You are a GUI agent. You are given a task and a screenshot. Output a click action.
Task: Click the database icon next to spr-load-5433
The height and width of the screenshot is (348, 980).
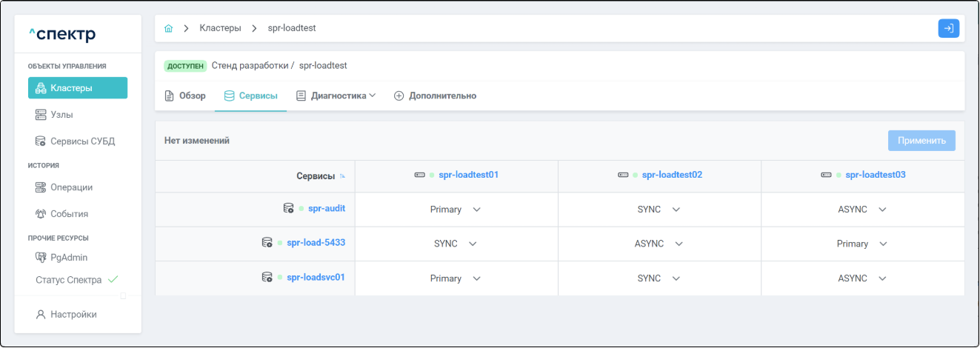point(267,243)
